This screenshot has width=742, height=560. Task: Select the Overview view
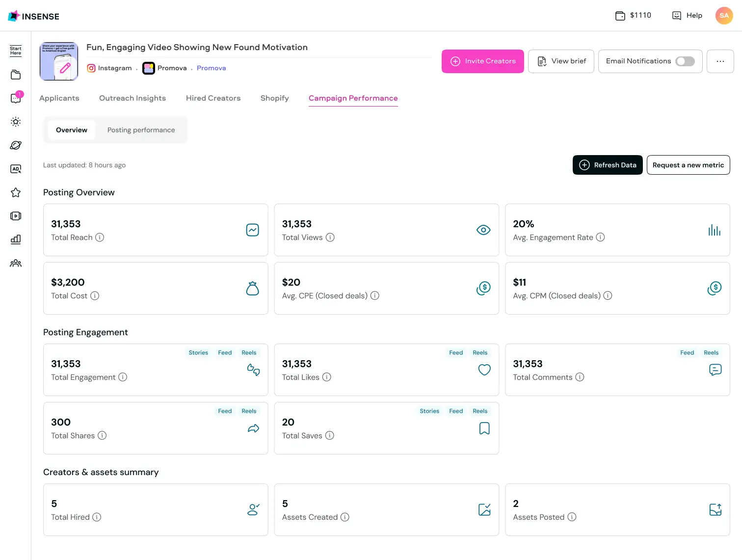[x=72, y=130]
